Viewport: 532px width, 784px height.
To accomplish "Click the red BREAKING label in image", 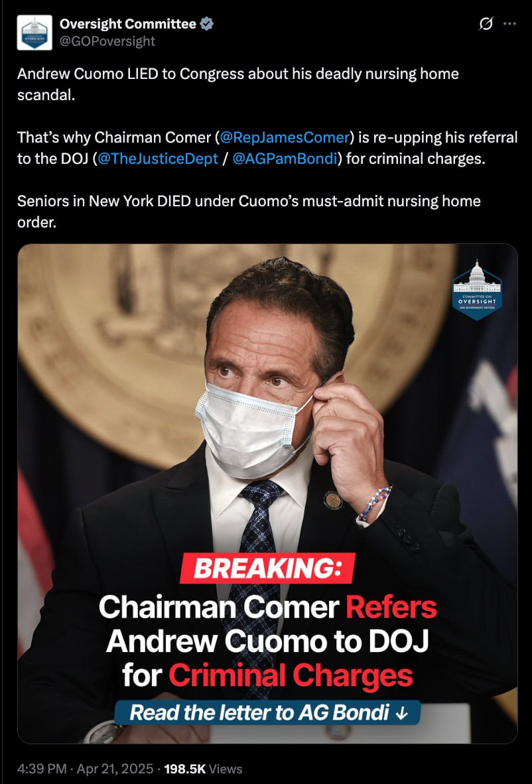I will pyautogui.click(x=267, y=569).
